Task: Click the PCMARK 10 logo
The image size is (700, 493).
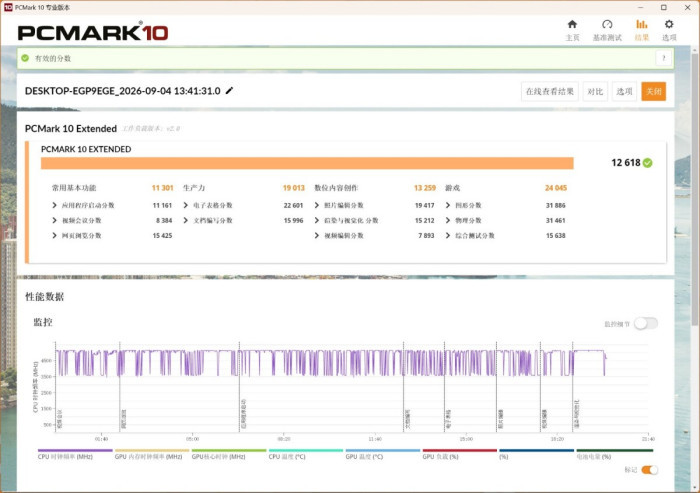Action: (x=93, y=32)
